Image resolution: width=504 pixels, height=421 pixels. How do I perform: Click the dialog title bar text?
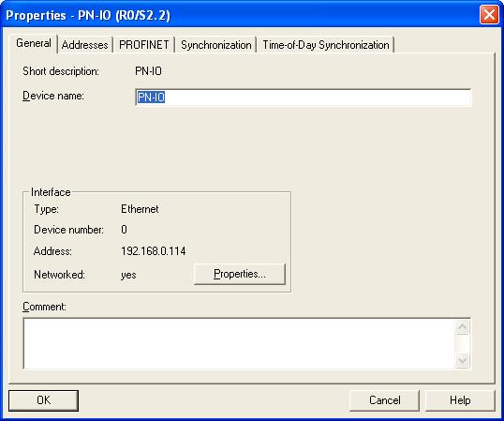click(x=88, y=15)
